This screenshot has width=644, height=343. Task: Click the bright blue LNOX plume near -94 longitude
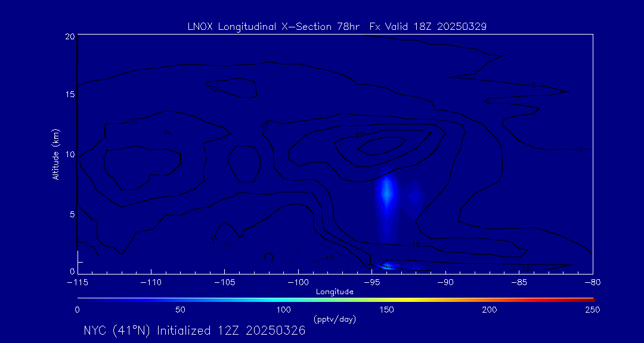click(386, 194)
